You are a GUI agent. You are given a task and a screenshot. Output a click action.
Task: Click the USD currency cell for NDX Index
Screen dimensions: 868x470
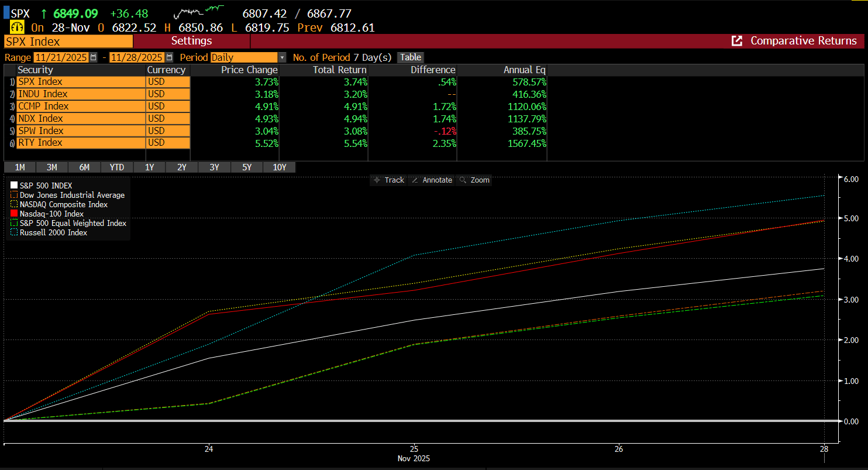tap(168, 119)
